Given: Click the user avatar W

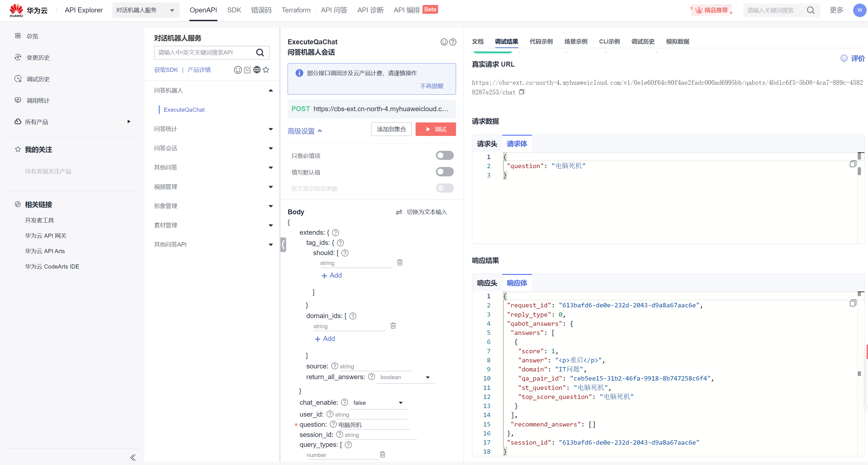Looking at the screenshot, I should click(x=859, y=10).
